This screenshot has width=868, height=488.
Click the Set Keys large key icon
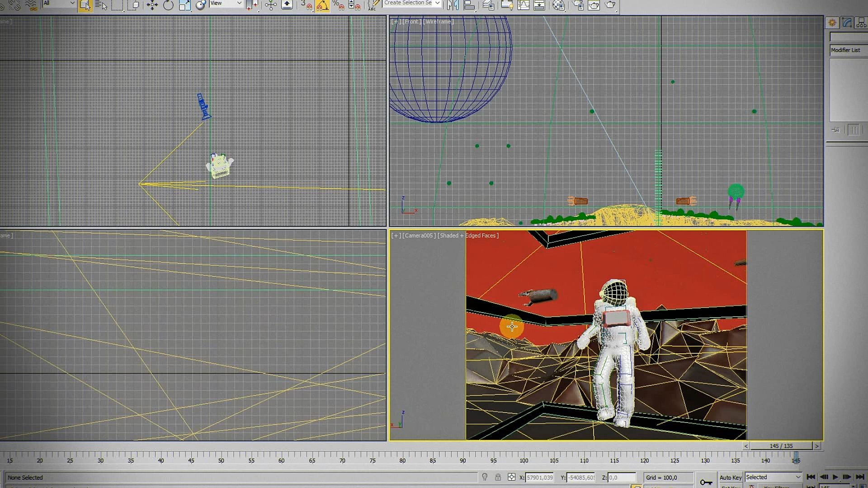click(x=706, y=482)
